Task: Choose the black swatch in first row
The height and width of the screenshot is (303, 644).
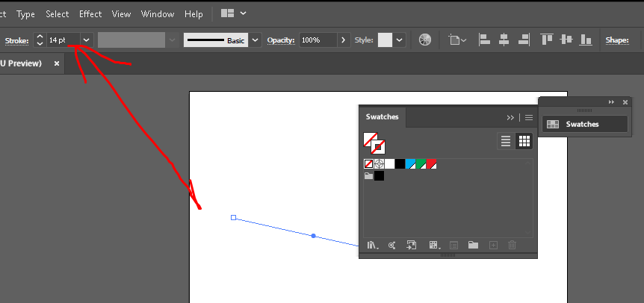Action: (400, 164)
